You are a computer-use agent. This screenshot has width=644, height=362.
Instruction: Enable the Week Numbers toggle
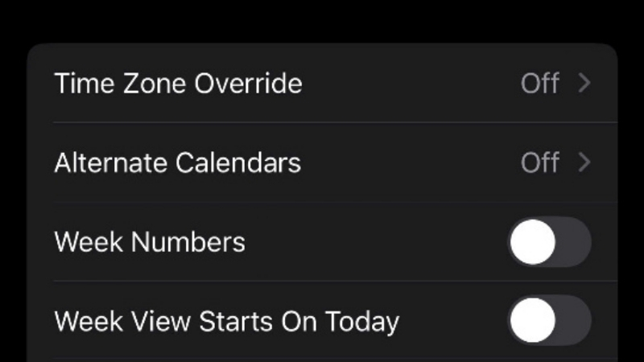pos(550,242)
